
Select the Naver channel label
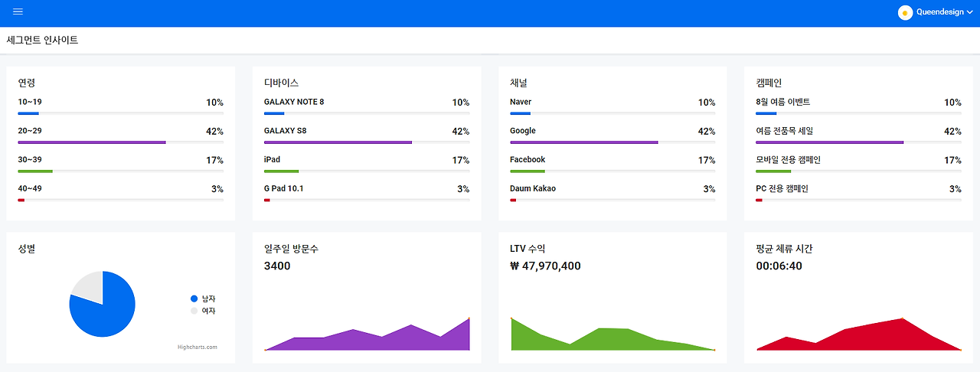(521, 102)
